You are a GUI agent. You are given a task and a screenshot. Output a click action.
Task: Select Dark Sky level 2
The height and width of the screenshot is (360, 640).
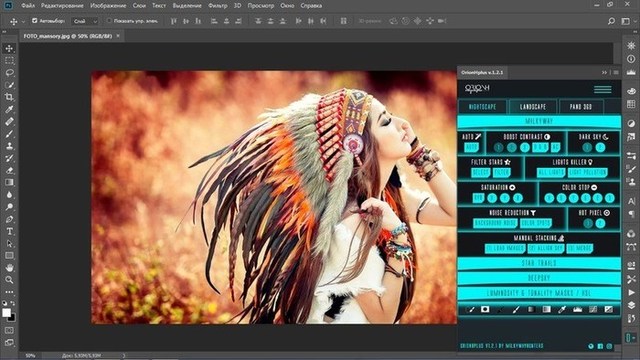(x=600, y=147)
